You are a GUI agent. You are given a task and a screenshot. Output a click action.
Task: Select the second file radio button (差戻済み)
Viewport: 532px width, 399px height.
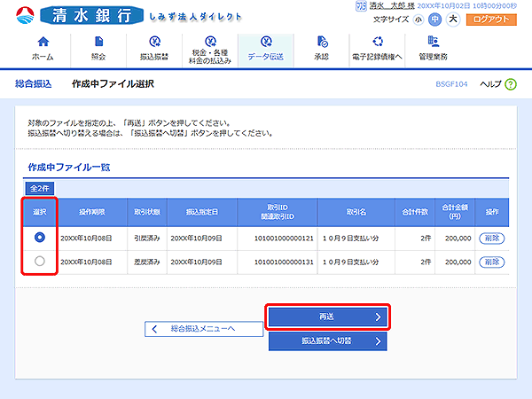[x=39, y=262]
